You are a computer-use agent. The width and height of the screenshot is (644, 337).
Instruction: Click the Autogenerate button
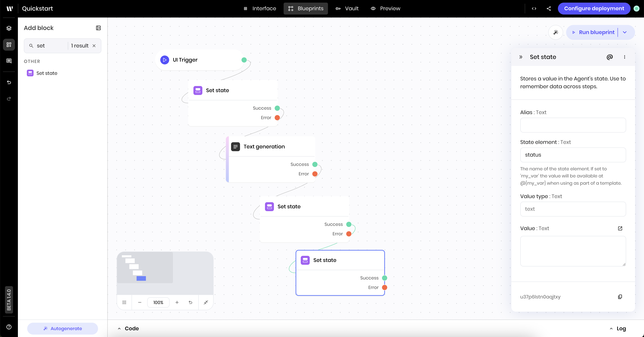click(x=62, y=328)
